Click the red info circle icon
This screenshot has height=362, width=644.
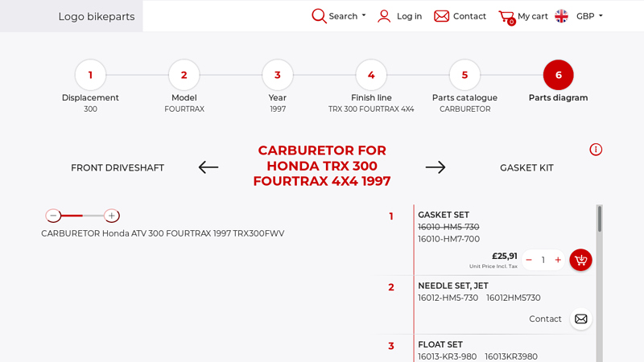pos(596,150)
